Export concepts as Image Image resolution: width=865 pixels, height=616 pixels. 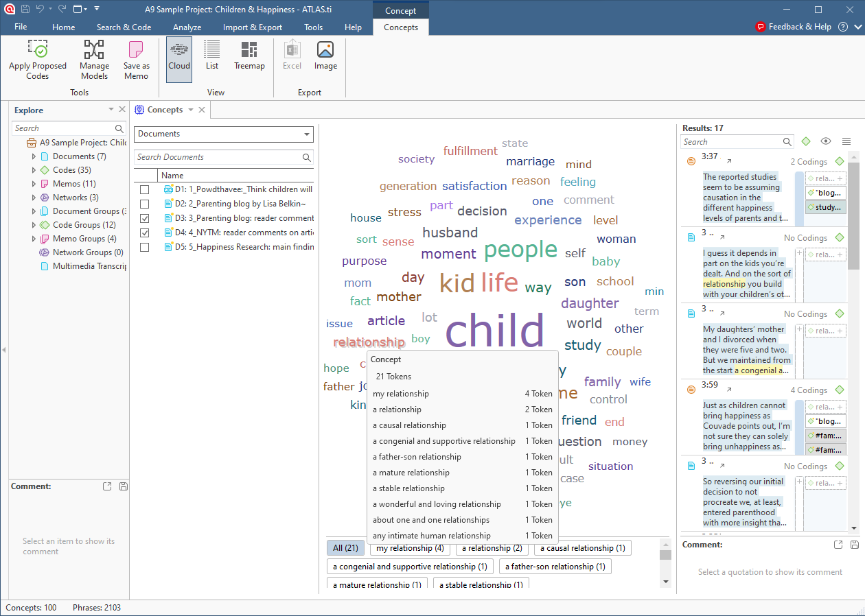click(325, 51)
